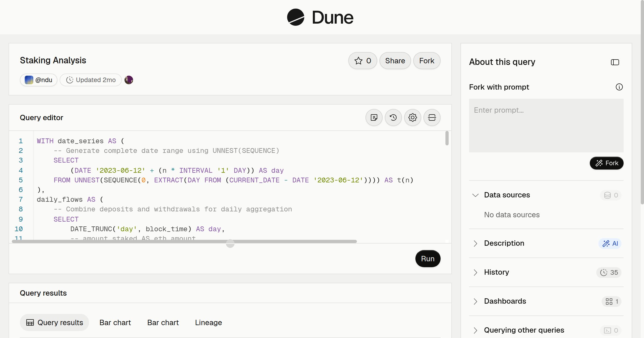Click the Staking Analysis title
The height and width of the screenshot is (338, 644).
(53, 60)
